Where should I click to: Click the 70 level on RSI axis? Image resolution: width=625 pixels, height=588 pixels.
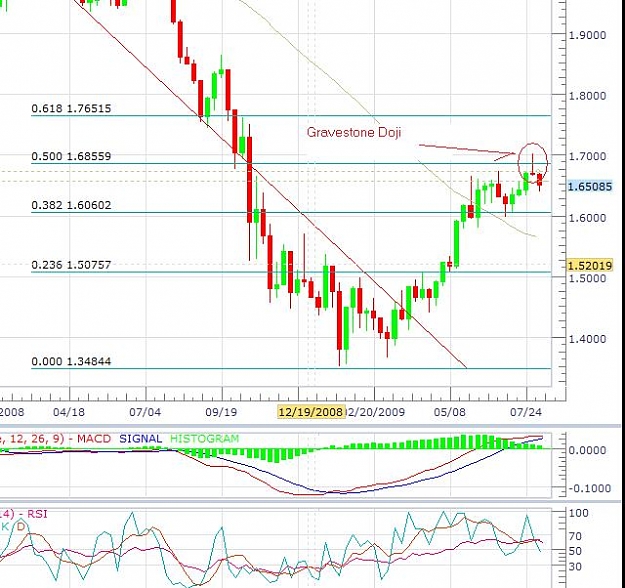(x=576, y=536)
